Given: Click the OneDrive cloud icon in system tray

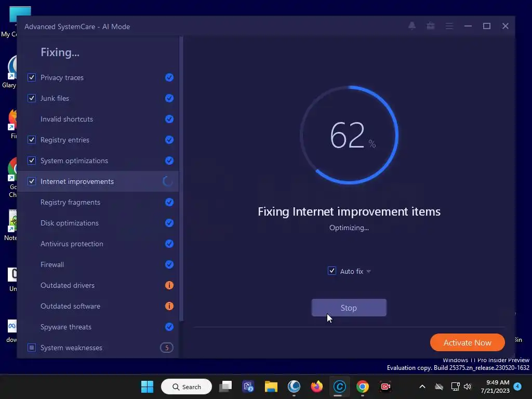Looking at the screenshot, I should [x=439, y=387].
